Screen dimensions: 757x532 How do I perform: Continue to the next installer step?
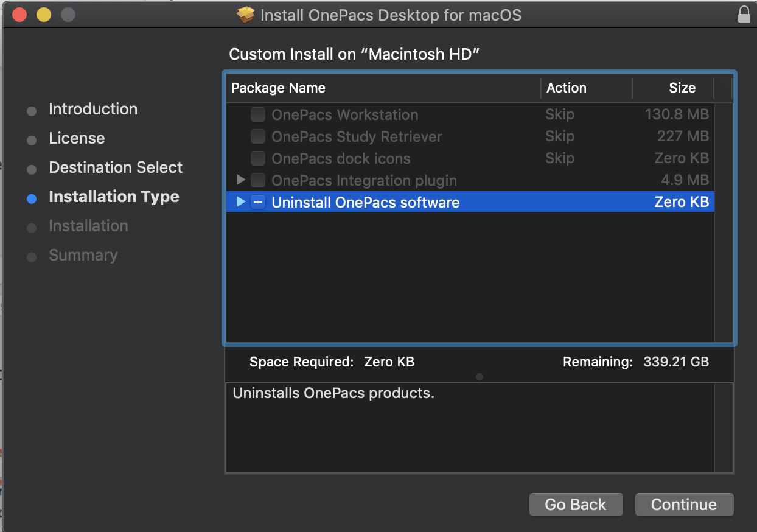pos(684,505)
